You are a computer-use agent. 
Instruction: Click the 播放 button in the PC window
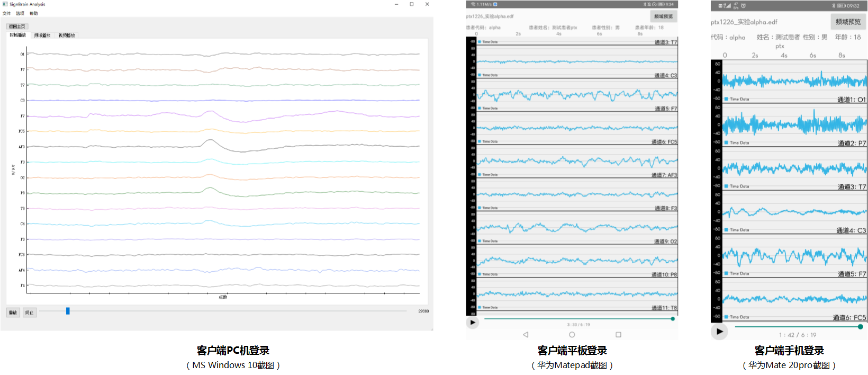click(13, 312)
